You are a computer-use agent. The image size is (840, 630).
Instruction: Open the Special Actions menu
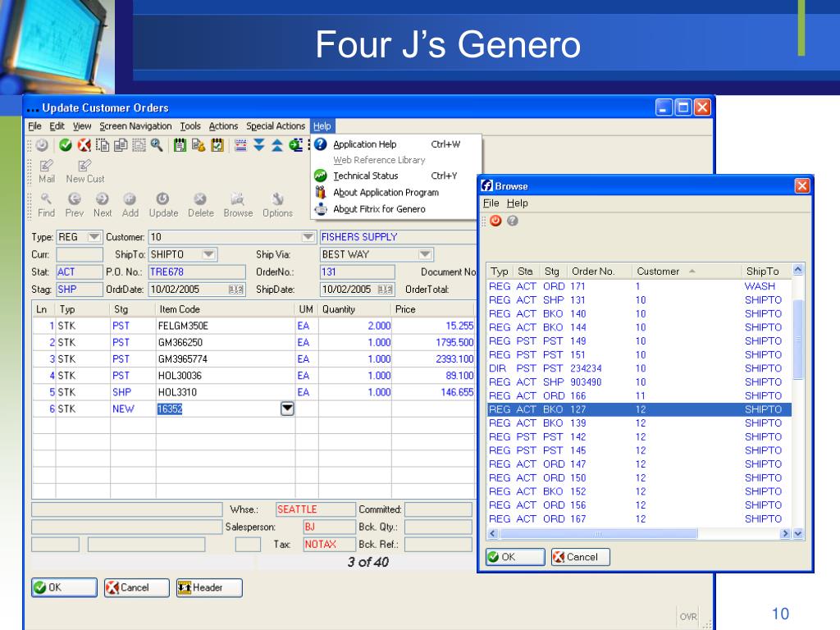[x=276, y=126]
